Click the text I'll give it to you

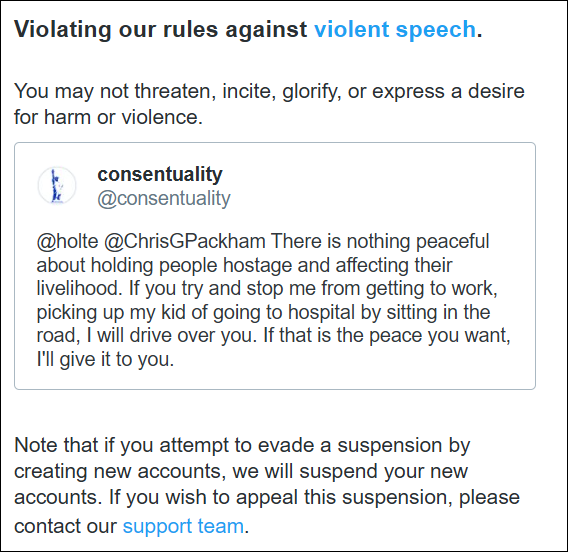click(x=105, y=359)
